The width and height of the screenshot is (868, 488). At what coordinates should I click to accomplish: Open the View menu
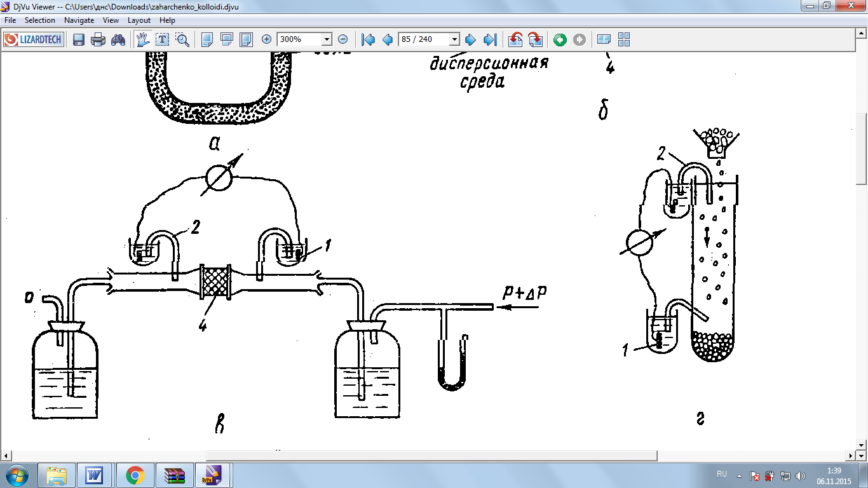click(111, 20)
